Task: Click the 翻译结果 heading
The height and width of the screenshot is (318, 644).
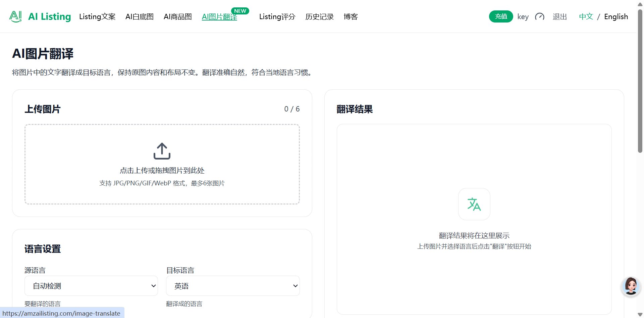Action: tap(355, 109)
